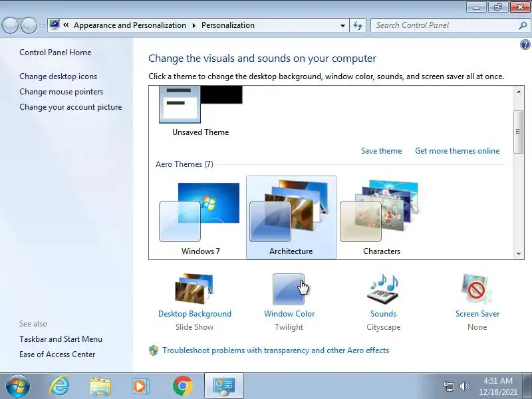This screenshot has width=532, height=399.
Task: Click Appearance and Personalization in the breadcrumb
Action: [130, 25]
